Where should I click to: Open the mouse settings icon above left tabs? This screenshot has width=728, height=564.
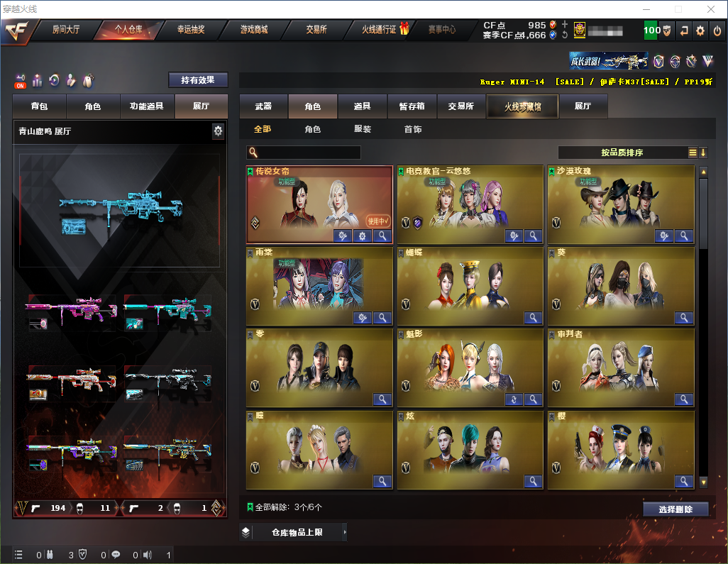coord(88,81)
